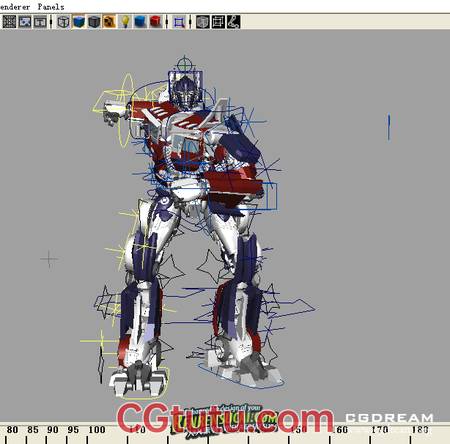Click the plain blue cube icon
450x444 pixels.
point(140,22)
